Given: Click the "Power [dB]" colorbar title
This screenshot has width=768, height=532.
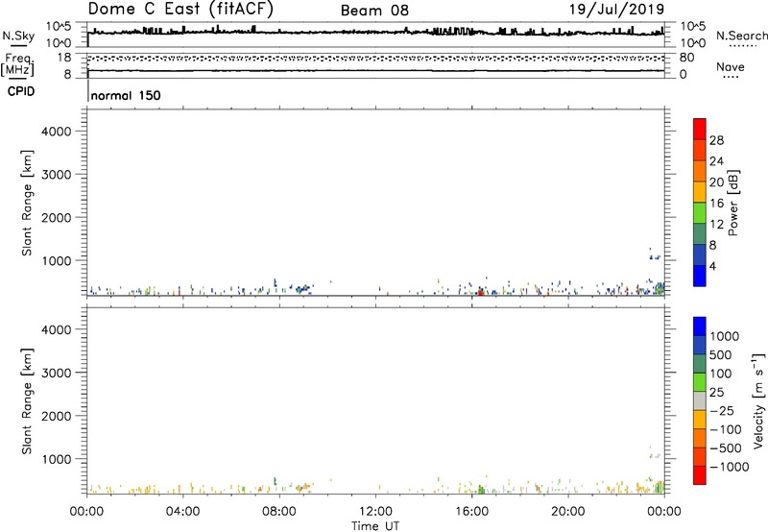Looking at the screenshot, I should [732, 203].
